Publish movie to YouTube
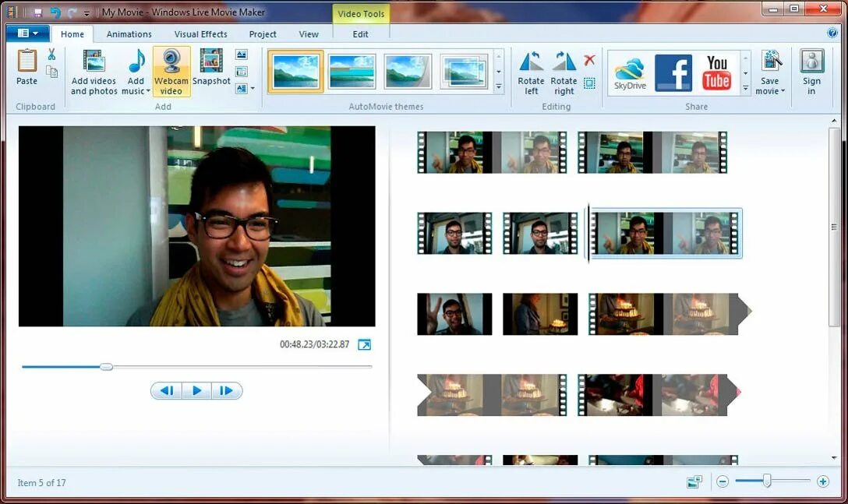Viewport: 848px width, 504px height. click(716, 72)
